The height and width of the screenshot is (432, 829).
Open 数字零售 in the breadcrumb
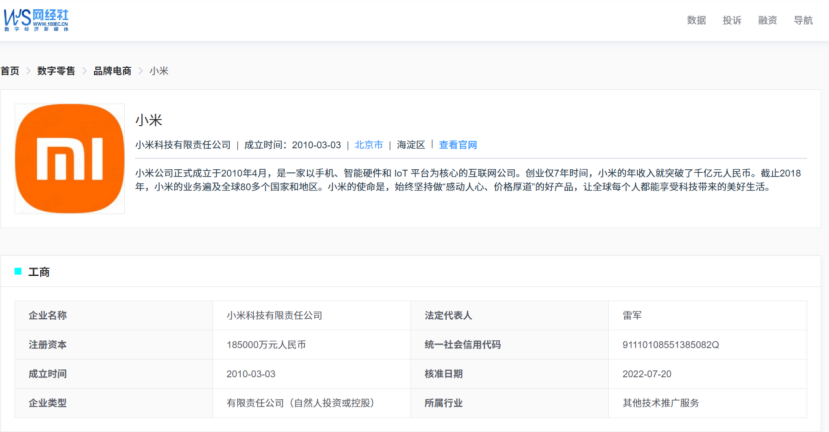(x=56, y=71)
